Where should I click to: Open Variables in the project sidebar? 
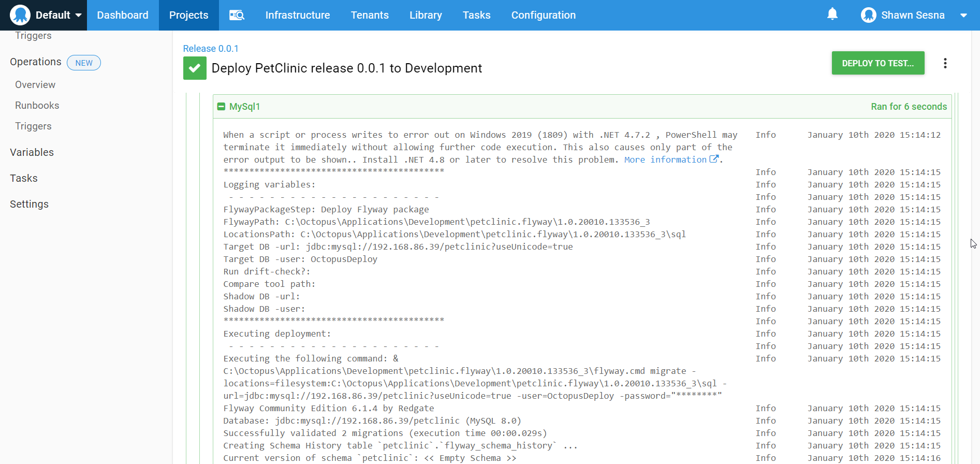click(x=32, y=152)
